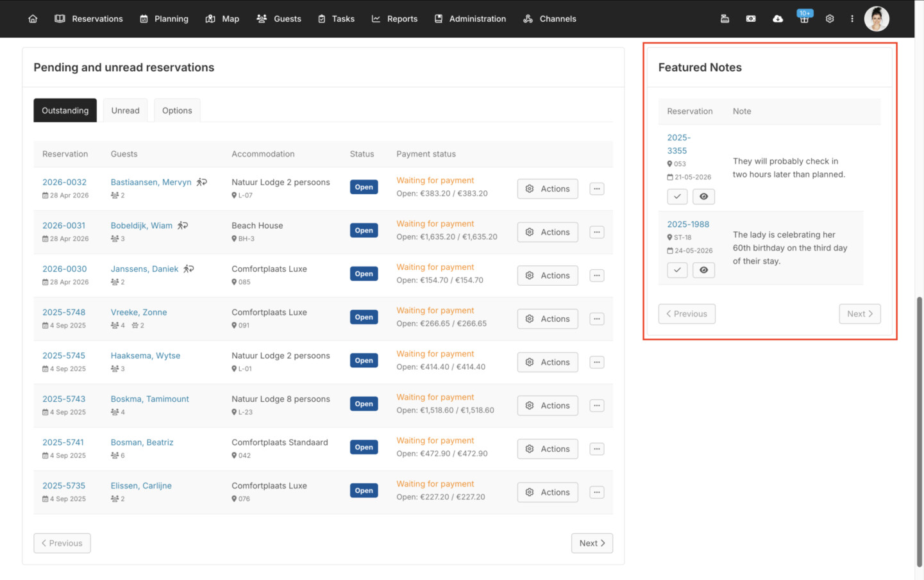Open the Guests menu
This screenshot has height=580, width=924.
pos(279,19)
